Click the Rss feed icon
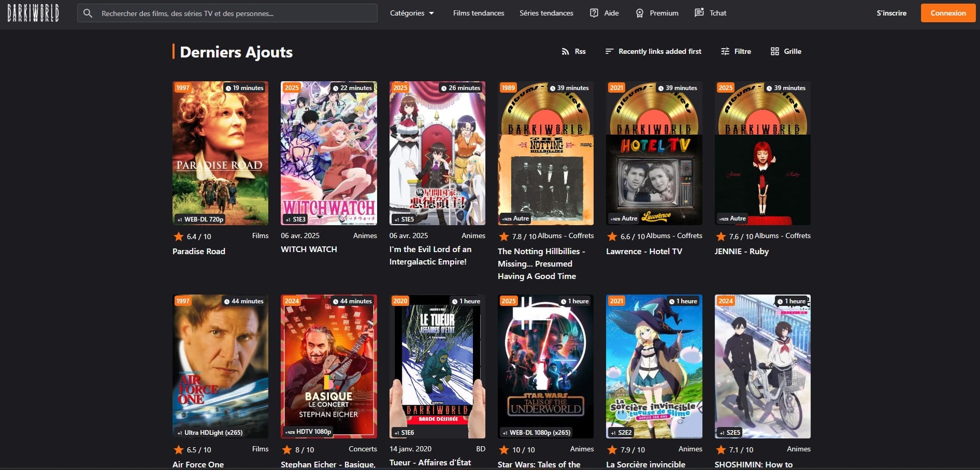The height and width of the screenshot is (470, 980). pyautogui.click(x=565, y=51)
